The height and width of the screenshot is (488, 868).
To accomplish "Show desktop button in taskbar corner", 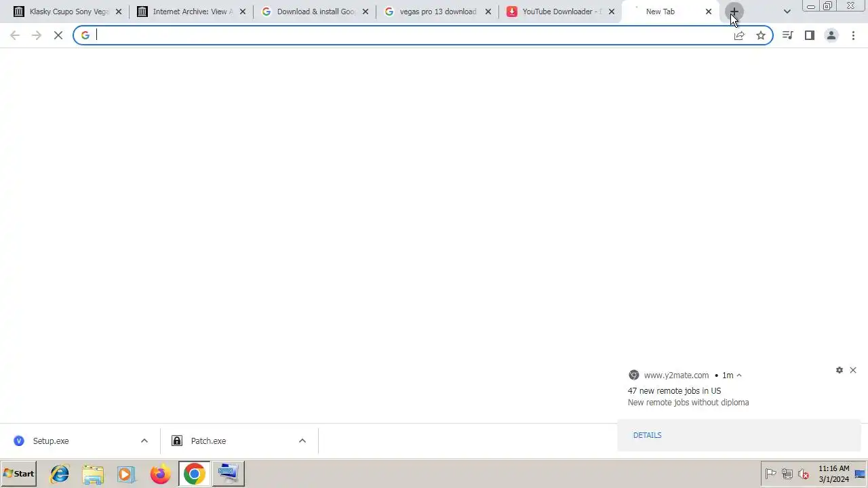I will [860, 474].
